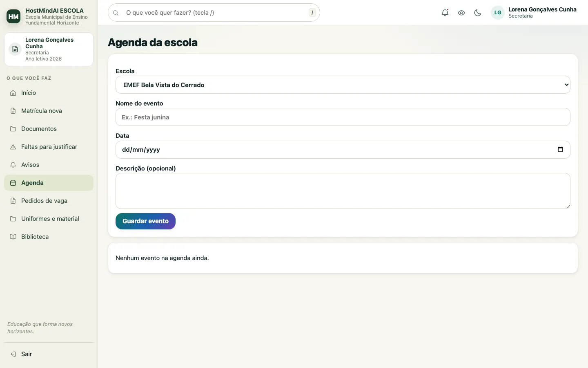The width and height of the screenshot is (588, 368).
Task: Click the slash shortcut key badge
Action: pyautogui.click(x=312, y=13)
